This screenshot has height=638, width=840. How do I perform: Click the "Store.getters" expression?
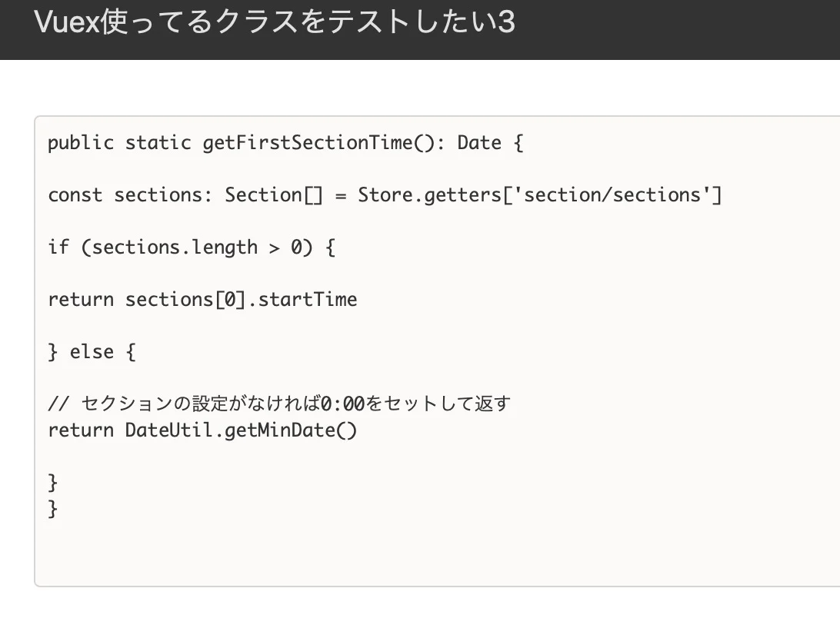point(429,194)
